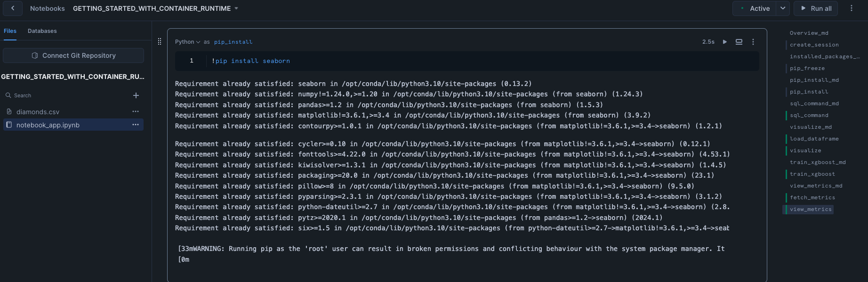Click the Git repository icon

[x=35, y=55]
